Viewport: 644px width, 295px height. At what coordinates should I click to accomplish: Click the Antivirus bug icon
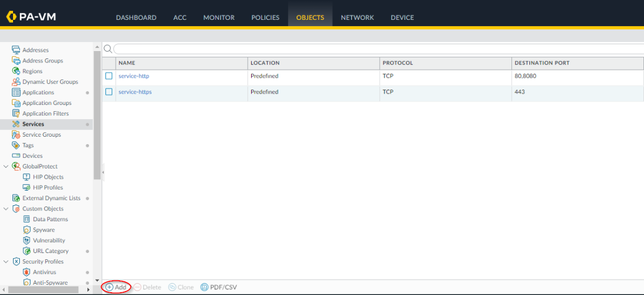coord(26,272)
